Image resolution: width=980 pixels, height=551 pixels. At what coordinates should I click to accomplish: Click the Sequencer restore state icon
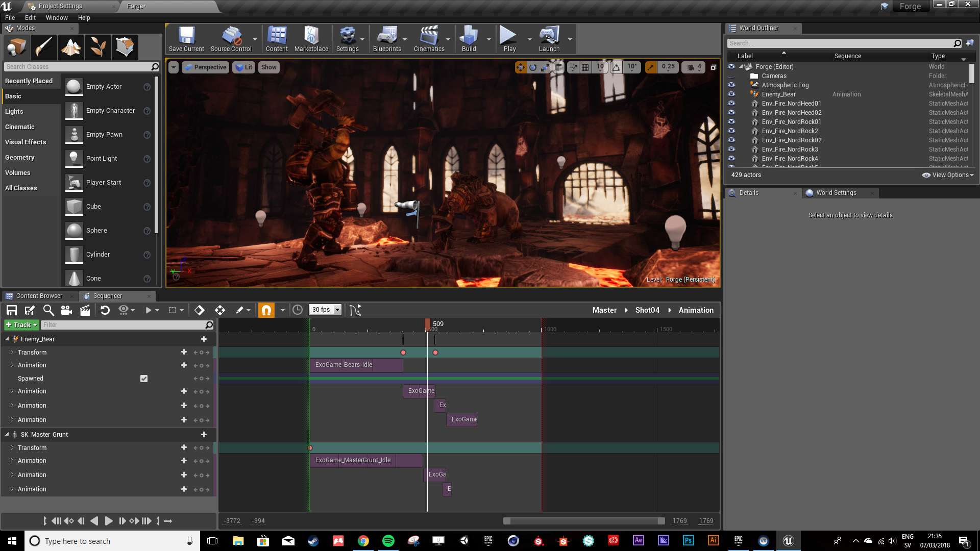105,310
